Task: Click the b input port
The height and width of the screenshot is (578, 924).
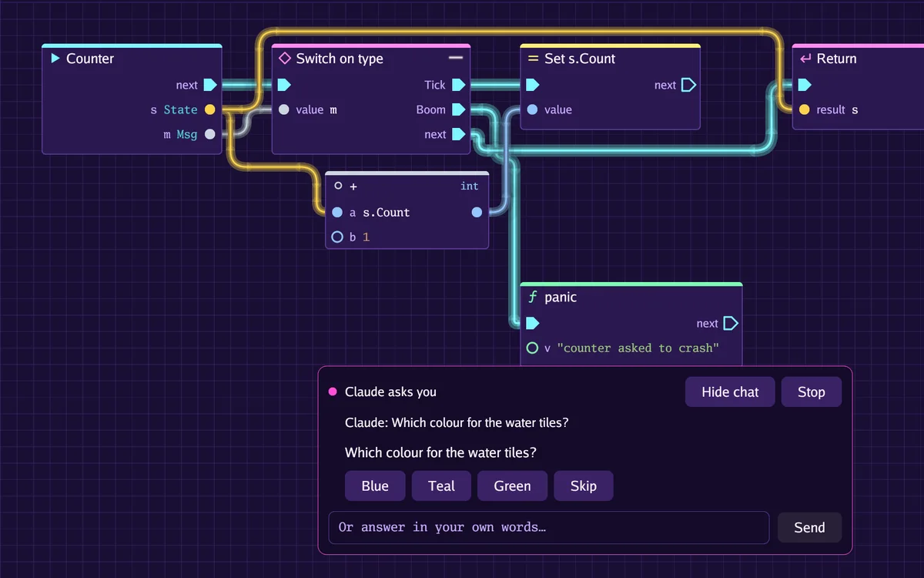Action: pyautogui.click(x=337, y=237)
